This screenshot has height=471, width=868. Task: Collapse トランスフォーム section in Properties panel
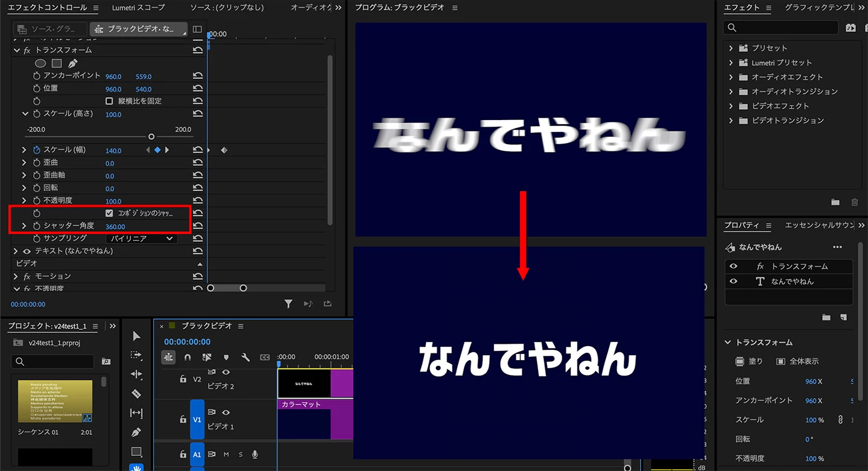pos(727,343)
